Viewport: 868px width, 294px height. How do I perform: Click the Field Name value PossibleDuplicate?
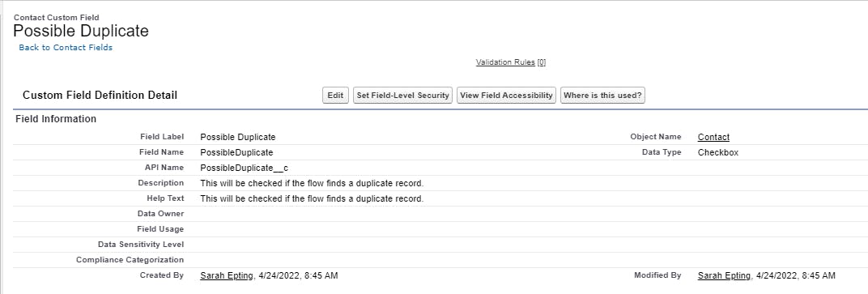coord(236,152)
